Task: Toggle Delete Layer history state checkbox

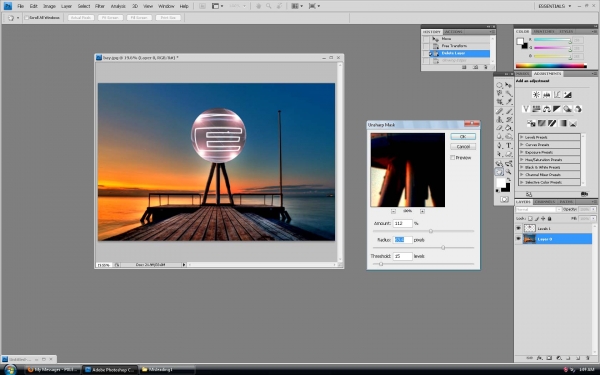Action: coord(426,54)
